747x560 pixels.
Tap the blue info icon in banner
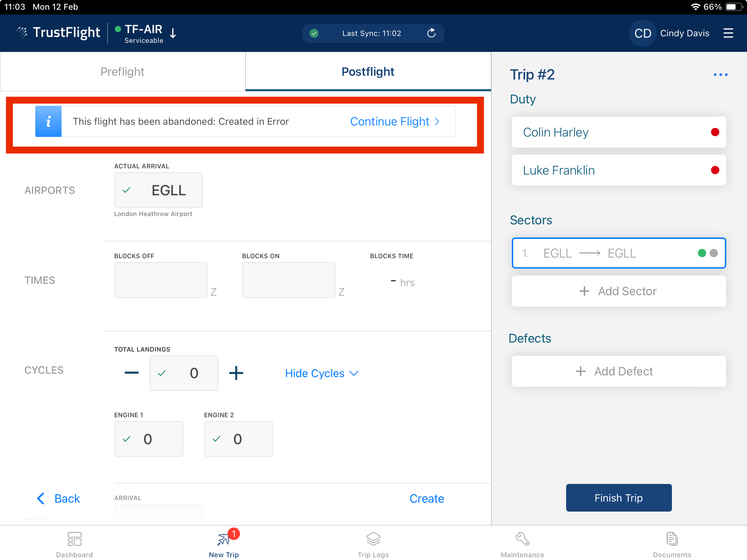(x=48, y=121)
